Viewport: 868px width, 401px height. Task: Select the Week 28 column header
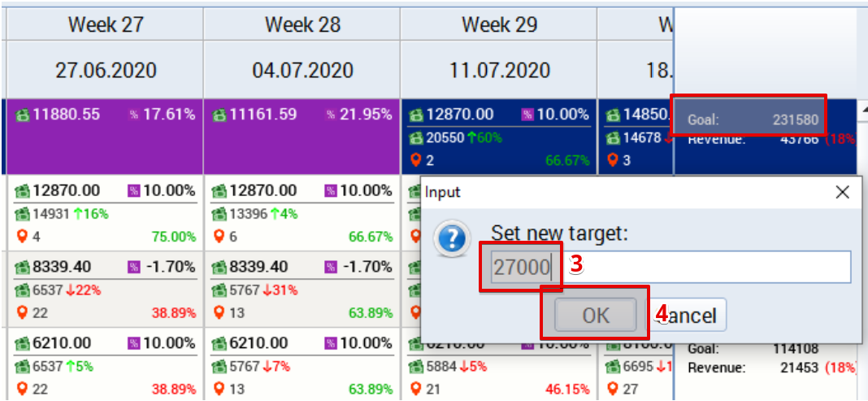tap(302, 24)
